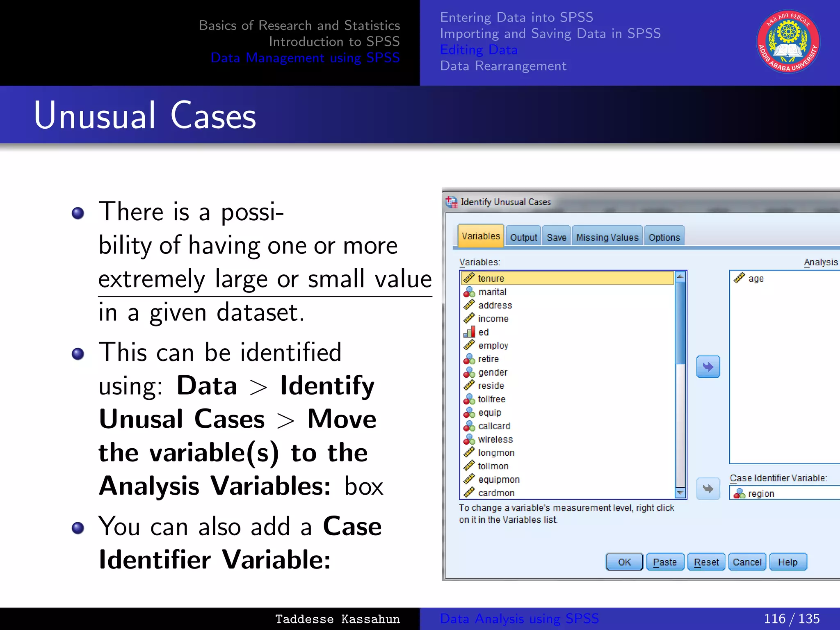
Task: Click the address ruler icon
Action: (x=469, y=305)
